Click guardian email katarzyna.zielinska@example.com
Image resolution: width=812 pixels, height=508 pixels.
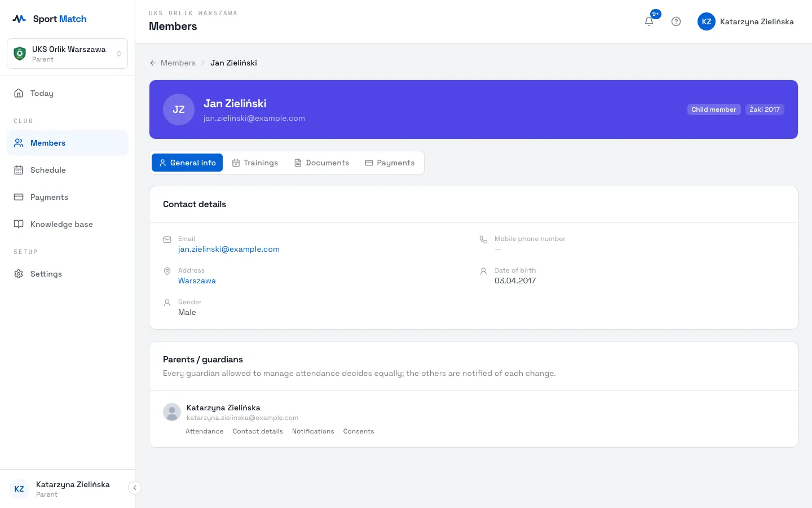click(242, 418)
